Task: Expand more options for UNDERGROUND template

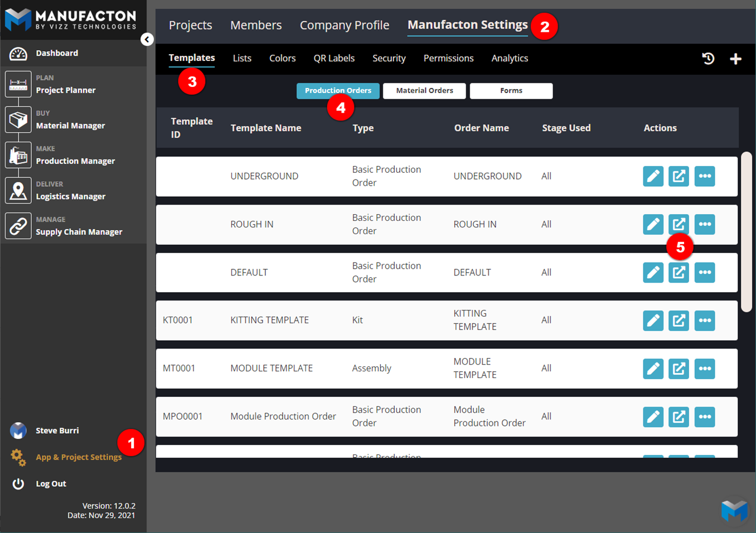Action: (x=705, y=176)
